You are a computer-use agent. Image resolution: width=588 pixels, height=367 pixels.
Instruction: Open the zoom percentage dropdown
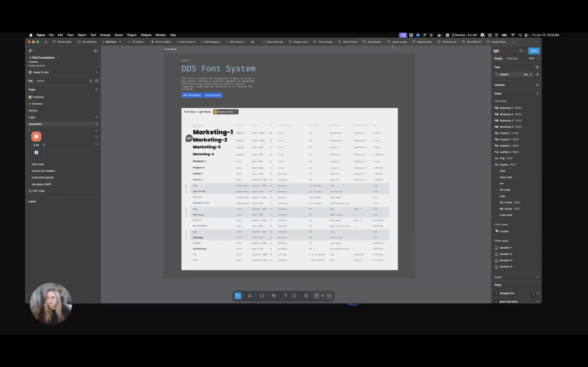(x=533, y=58)
